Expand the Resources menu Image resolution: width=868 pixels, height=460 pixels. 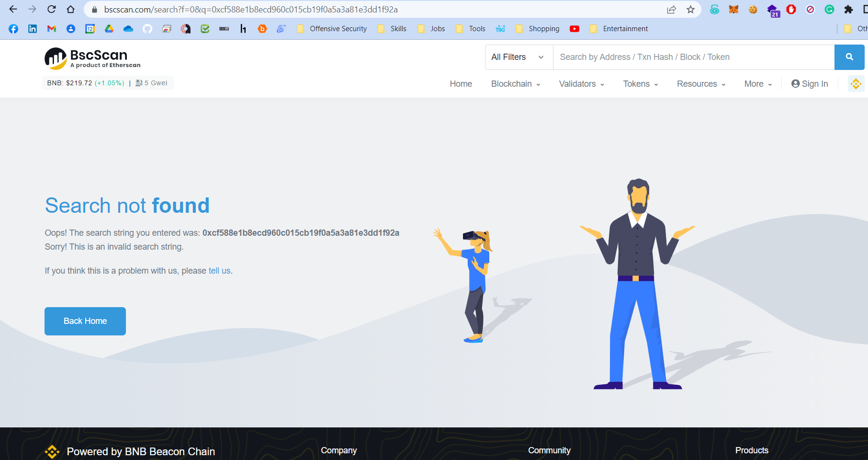point(701,84)
